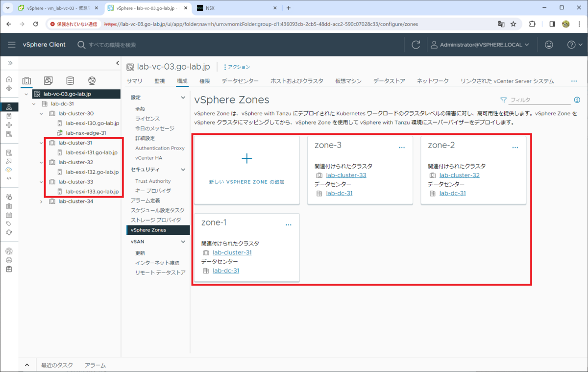The image size is (588, 372).
Task: Click the Workload Management sidebar icon
Action: 9,125
